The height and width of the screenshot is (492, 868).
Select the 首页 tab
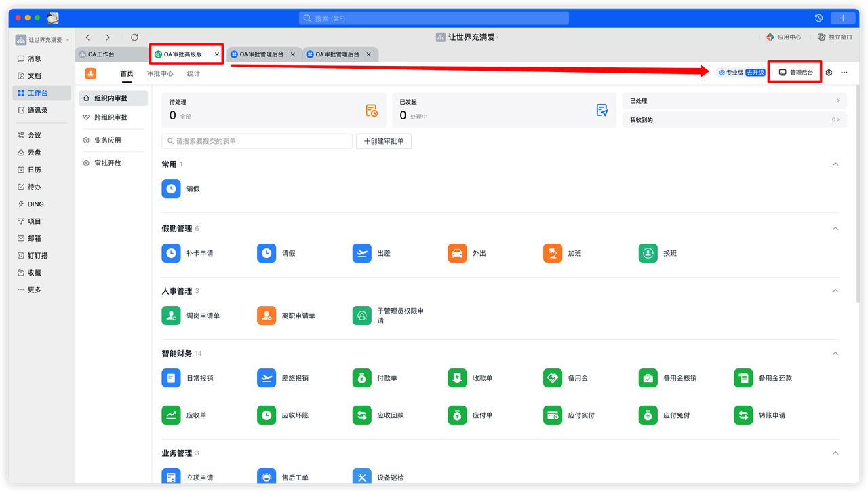pyautogui.click(x=127, y=73)
